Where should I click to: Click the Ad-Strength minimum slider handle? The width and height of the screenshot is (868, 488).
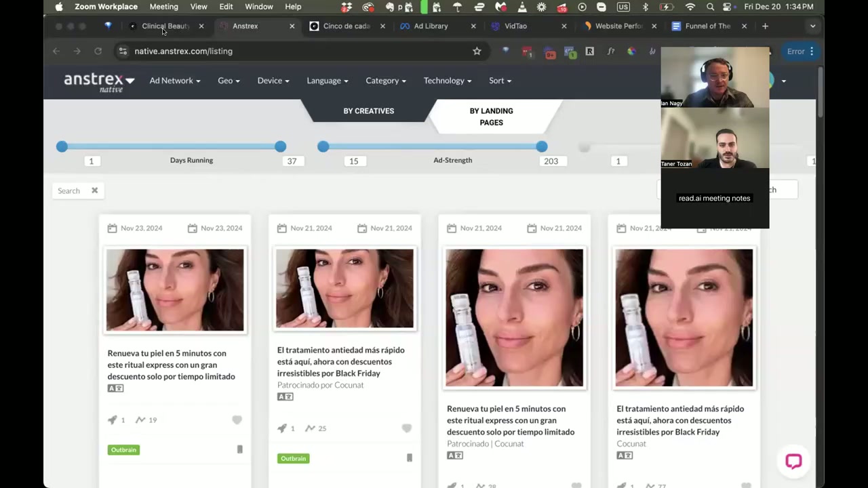[x=323, y=146]
